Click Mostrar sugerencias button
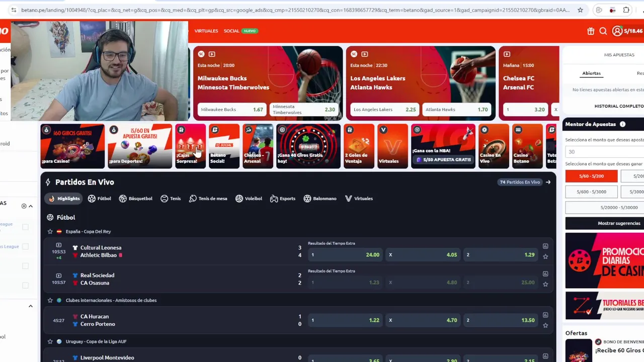 pyautogui.click(x=605, y=223)
